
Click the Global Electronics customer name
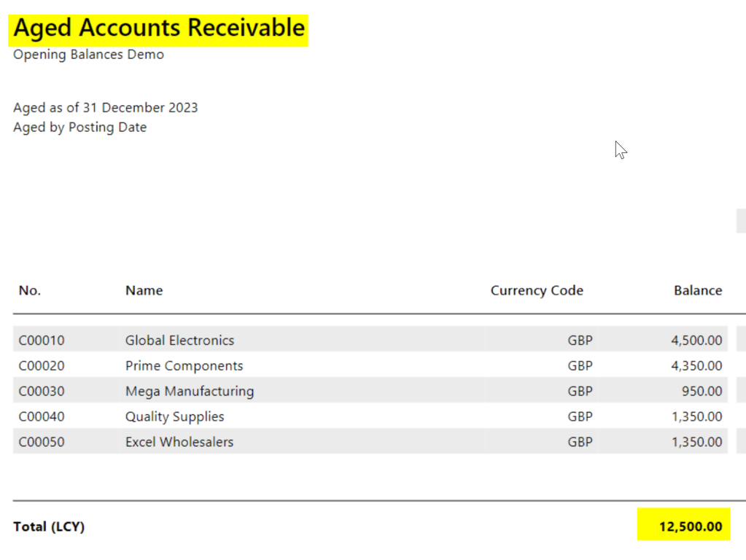[x=179, y=341]
